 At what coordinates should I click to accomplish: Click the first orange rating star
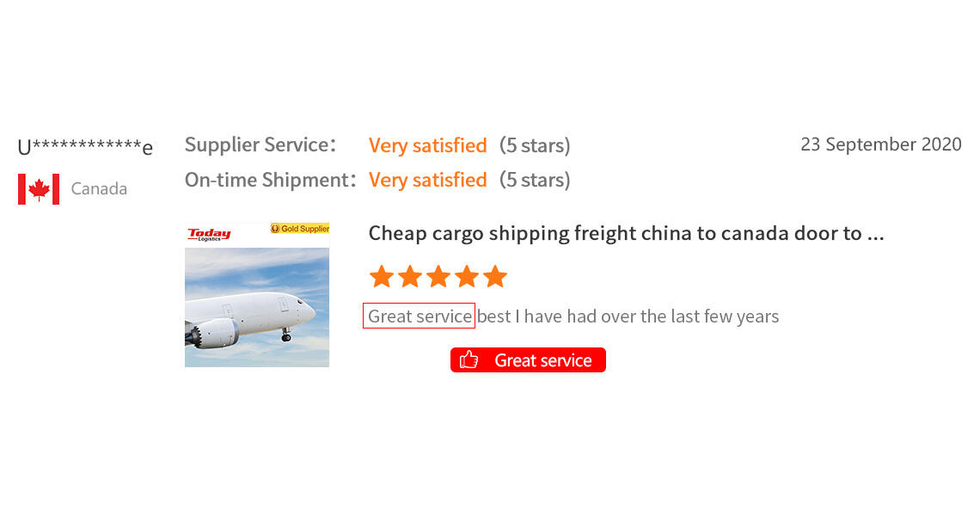pos(381,277)
